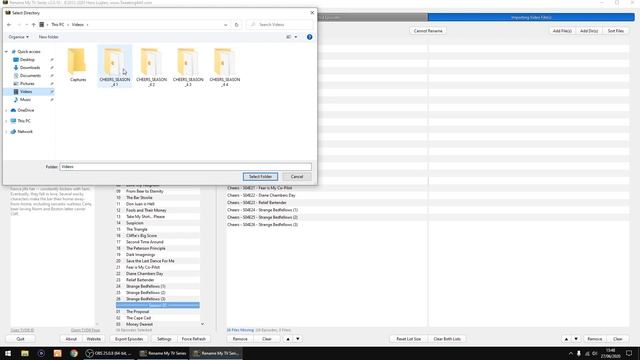640x360 pixels.
Task: Open Music in the navigation pane
Action: (x=25, y=100)
